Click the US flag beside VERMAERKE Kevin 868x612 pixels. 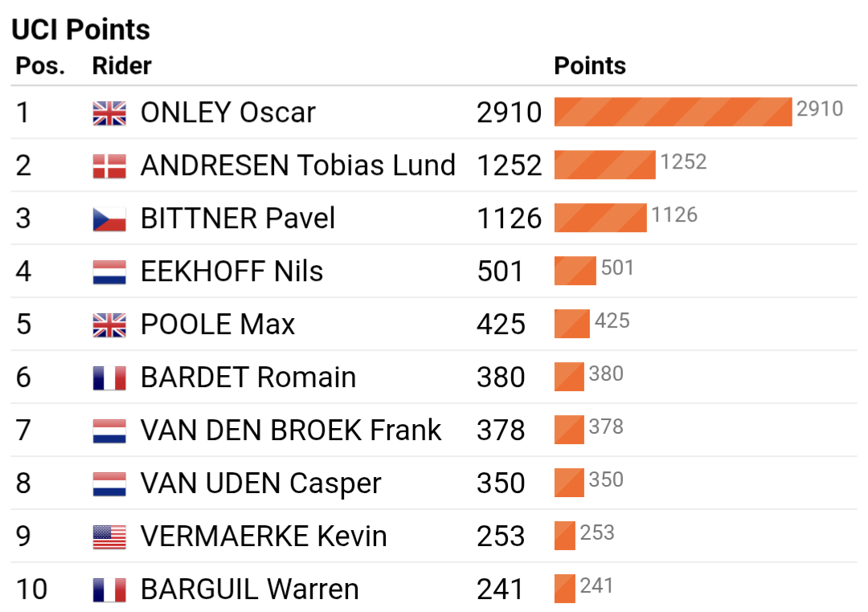[109, 537]
